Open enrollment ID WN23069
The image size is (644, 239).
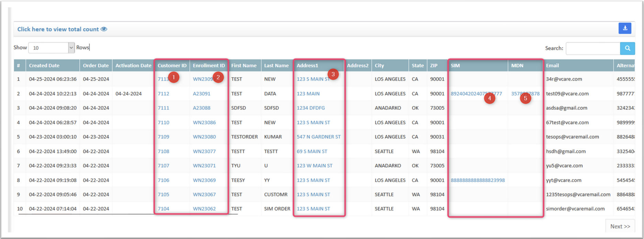click(204, 180)
